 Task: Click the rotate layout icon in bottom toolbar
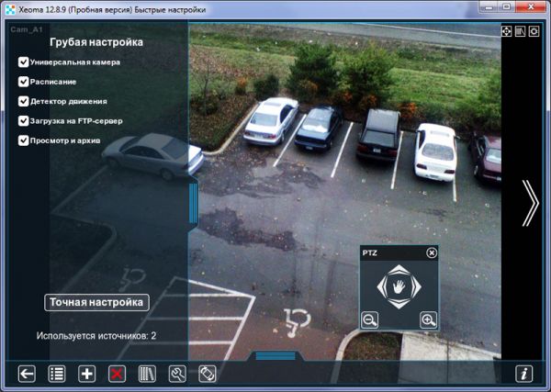point(208,374)
